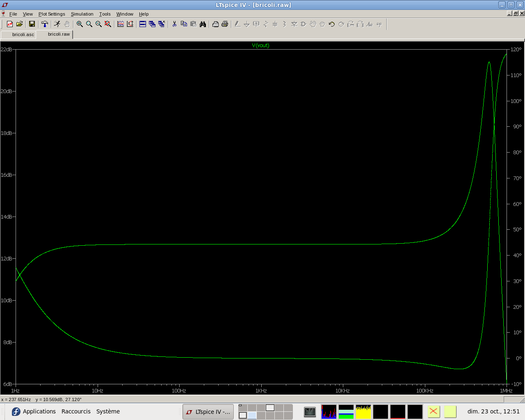Screen dimensions: 525x420
Task: Open the Tools menu
Action: coord(105,14)
